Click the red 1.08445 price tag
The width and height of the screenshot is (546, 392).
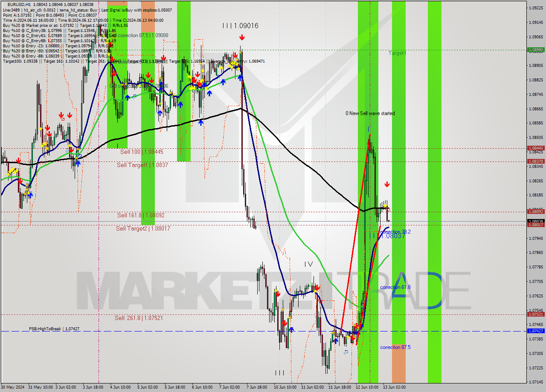pyautogui.click(x=536, y=148)
